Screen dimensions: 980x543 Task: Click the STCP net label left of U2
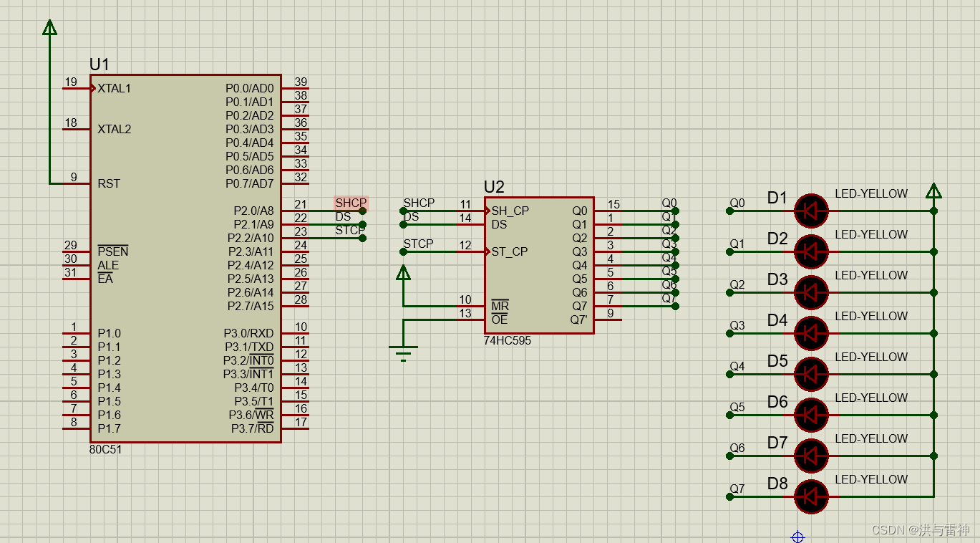(419, 244)
